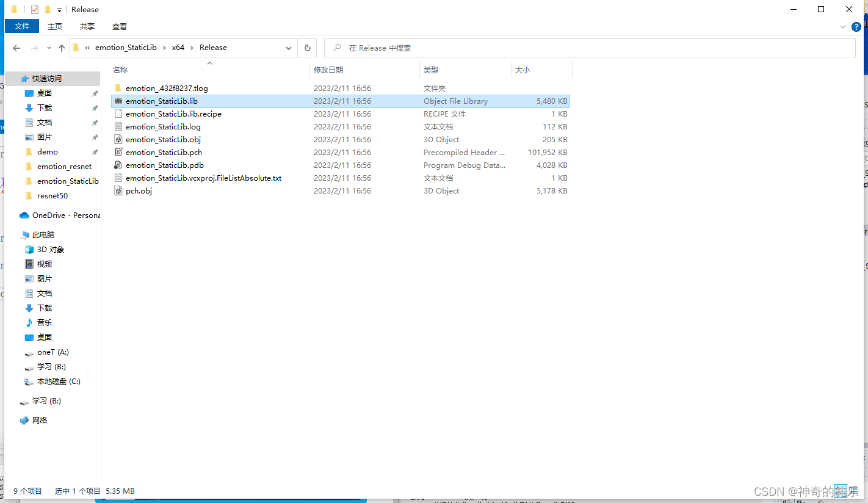The height and width of the screenshot is (503, 868).
Task: Open resnet50 folder in navigation pane
Action: coord(52,195)
